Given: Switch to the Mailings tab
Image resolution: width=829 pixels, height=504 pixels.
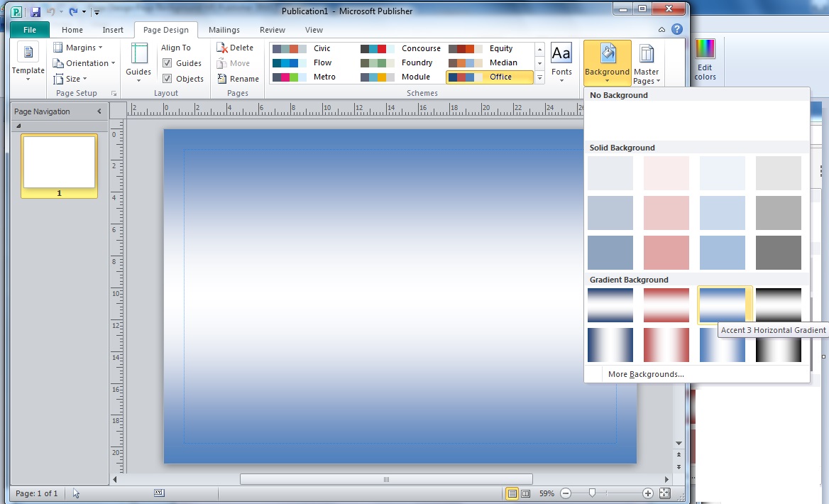Looking at the screenshot, I should coord(224,30).
